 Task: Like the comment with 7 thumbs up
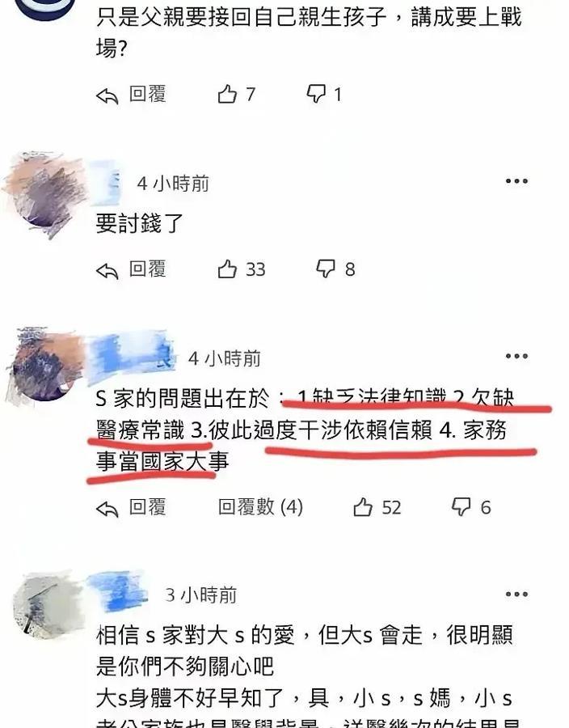click(227, 94)
